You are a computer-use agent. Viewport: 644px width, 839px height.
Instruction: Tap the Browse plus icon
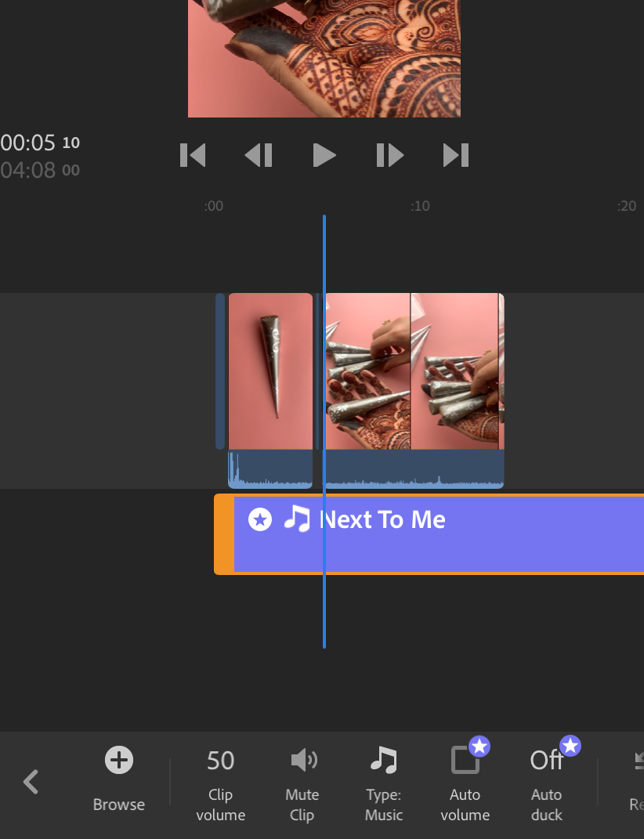point(118,759)
